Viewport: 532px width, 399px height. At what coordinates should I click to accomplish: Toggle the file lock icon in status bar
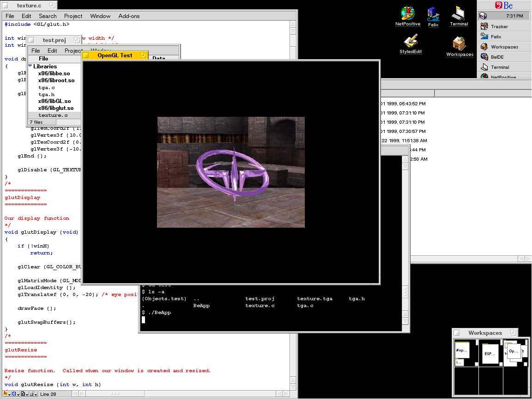pos(33,394)
